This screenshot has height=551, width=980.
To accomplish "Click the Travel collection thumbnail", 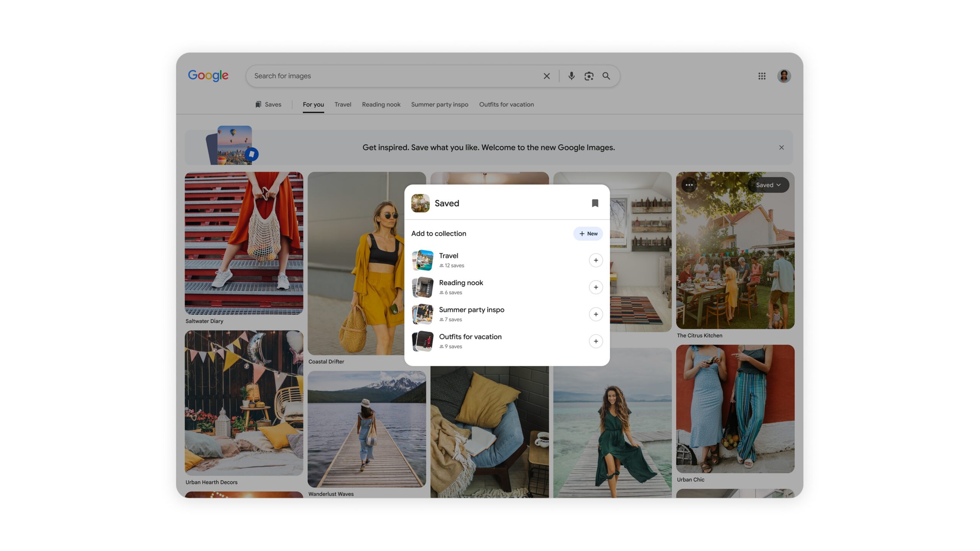I will pos(423,260).
